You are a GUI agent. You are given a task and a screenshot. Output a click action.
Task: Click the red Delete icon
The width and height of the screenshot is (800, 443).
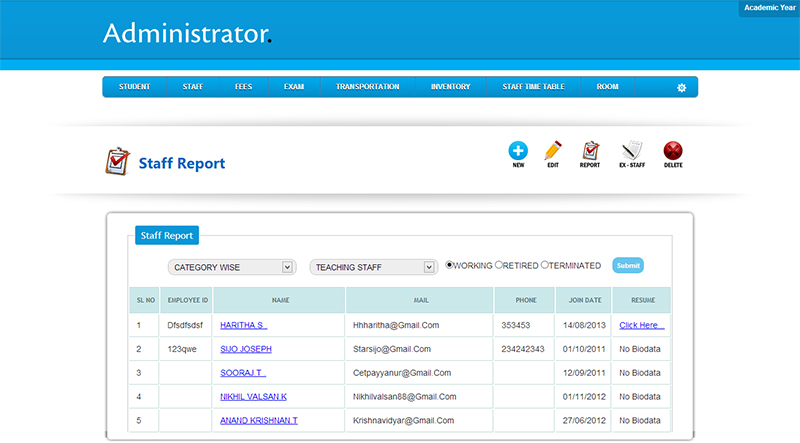(673, 151)
